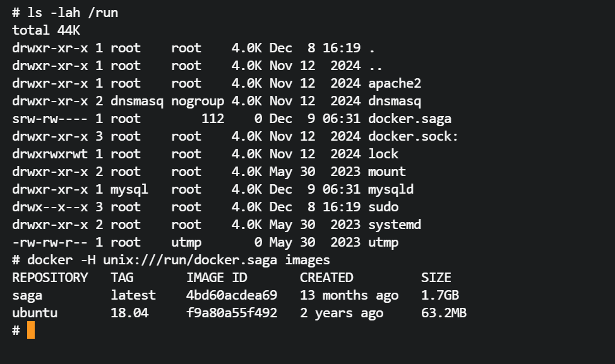Image resolution: width=615 pixels, height=364 pixels.
Task: Click the apache2 directory name
Action: tap(395, 83)
